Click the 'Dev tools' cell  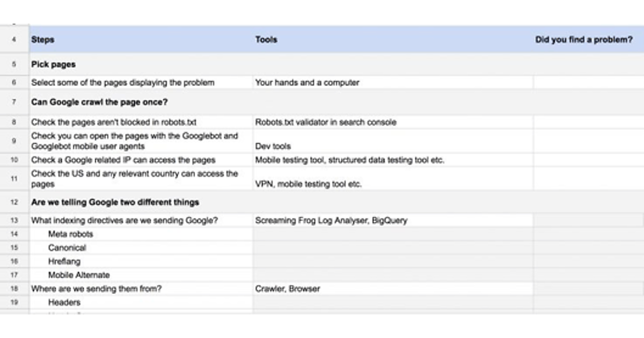(273, 146)
